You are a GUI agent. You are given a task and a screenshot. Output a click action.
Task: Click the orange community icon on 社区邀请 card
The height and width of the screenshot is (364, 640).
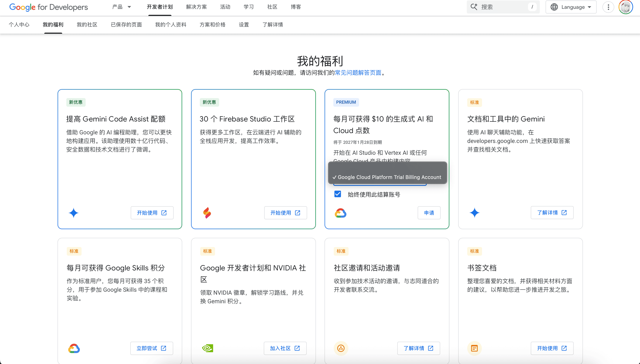pos(341,348)
